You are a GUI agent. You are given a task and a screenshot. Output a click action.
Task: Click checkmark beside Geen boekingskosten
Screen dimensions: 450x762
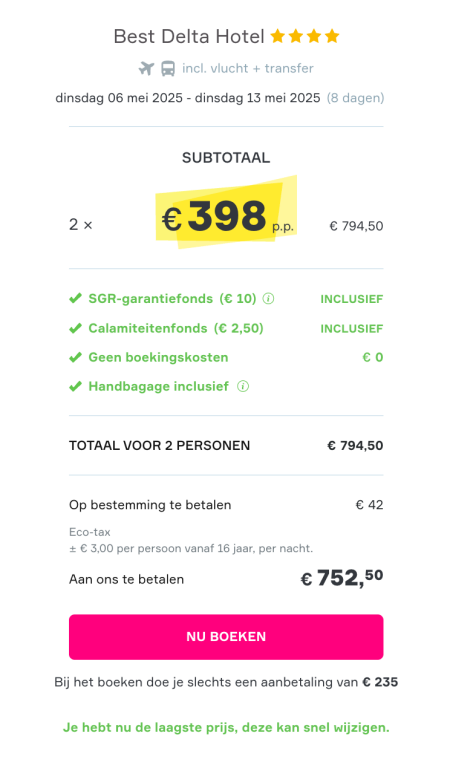click(75, 358)
